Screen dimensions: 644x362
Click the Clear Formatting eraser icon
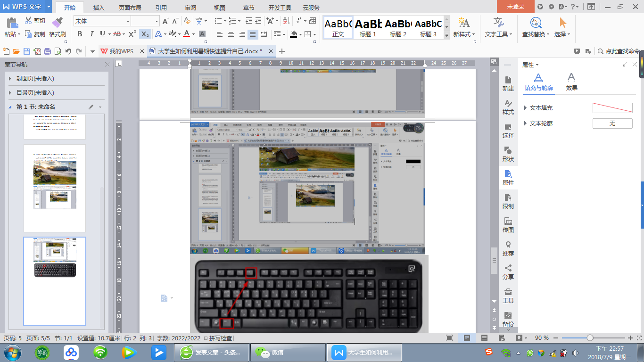click(187, 21)
